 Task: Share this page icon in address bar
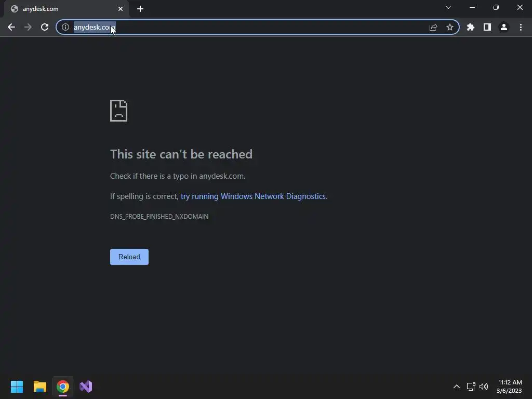pos(433,27)
